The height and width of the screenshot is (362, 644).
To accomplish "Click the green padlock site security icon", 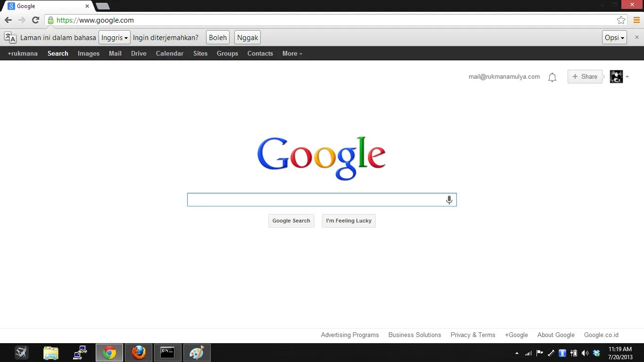I will 50,20.
